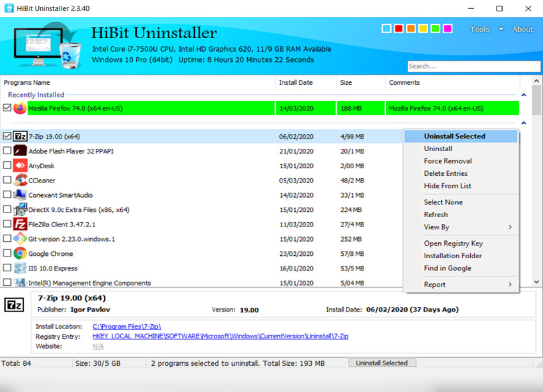Check the AnyDesk checkbox

point(7,165)
